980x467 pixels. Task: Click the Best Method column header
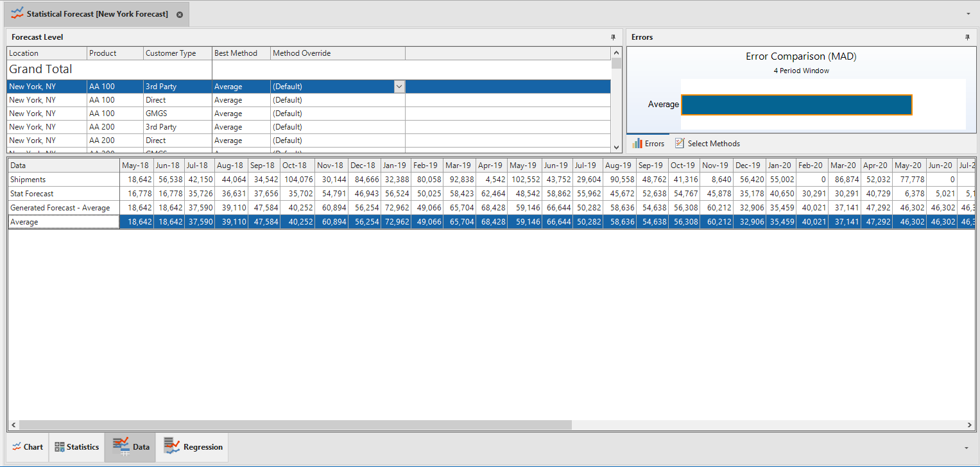point(241,53)
